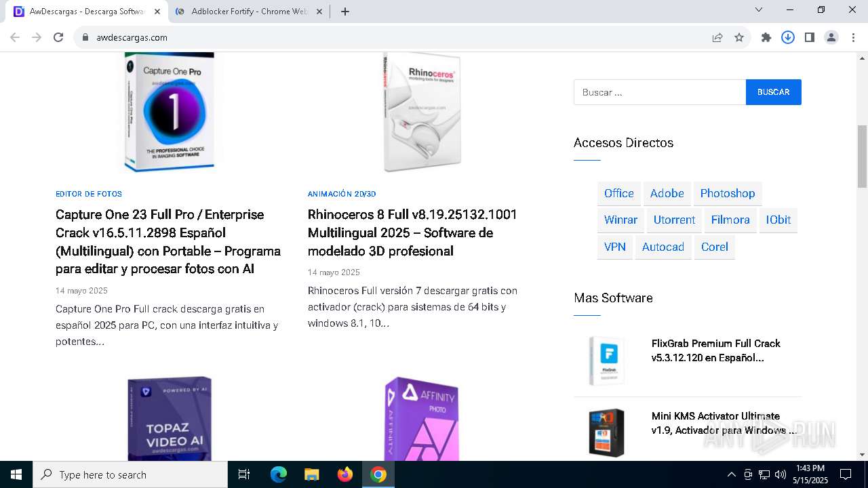Open the IObit shortcut tag
Viewport: 868px width, 488px height.
778,220
